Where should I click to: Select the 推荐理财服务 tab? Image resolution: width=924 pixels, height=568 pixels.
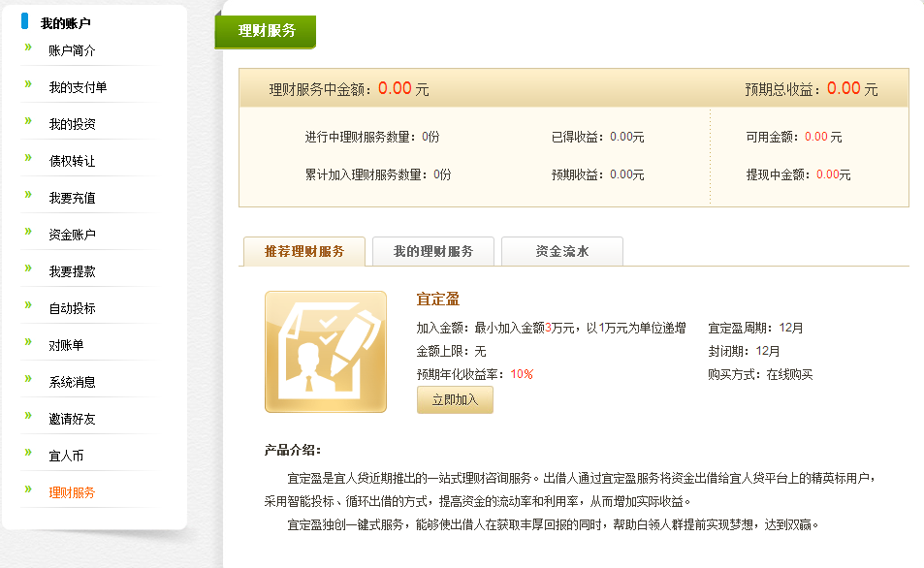[303, 251]
